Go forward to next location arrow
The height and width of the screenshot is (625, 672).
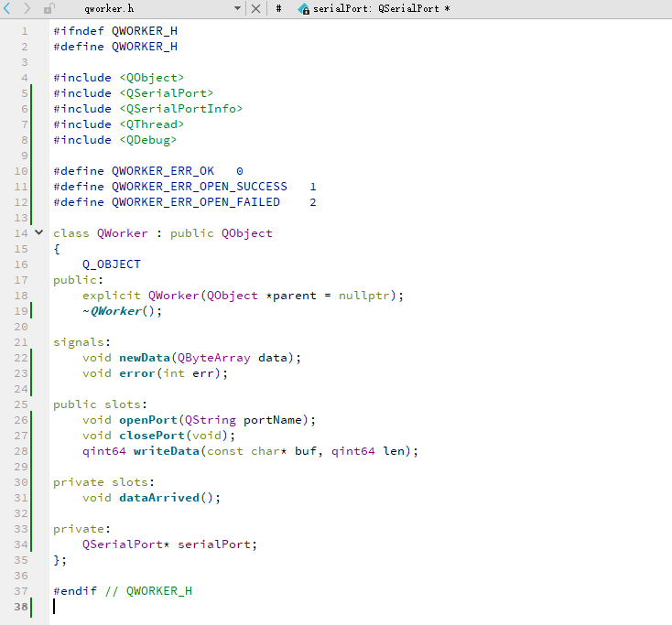(x=27, y=8)
